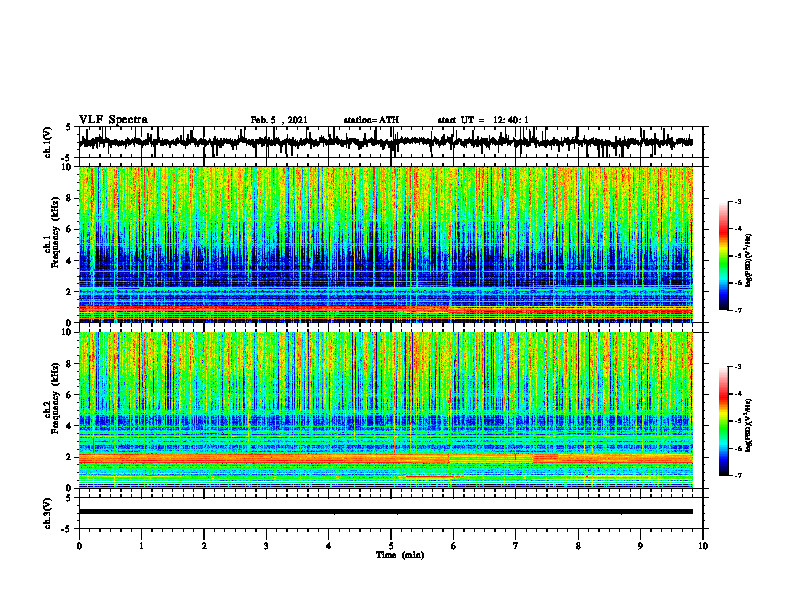Click the time-axis tick label '8'
This screenshot has width=792, height=612.
click(x=578, y=546)
